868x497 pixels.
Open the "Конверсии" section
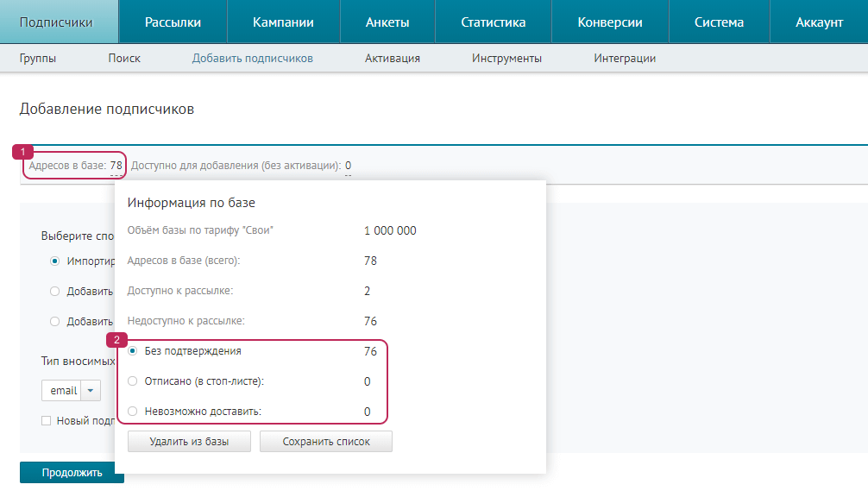pos(609,21)
